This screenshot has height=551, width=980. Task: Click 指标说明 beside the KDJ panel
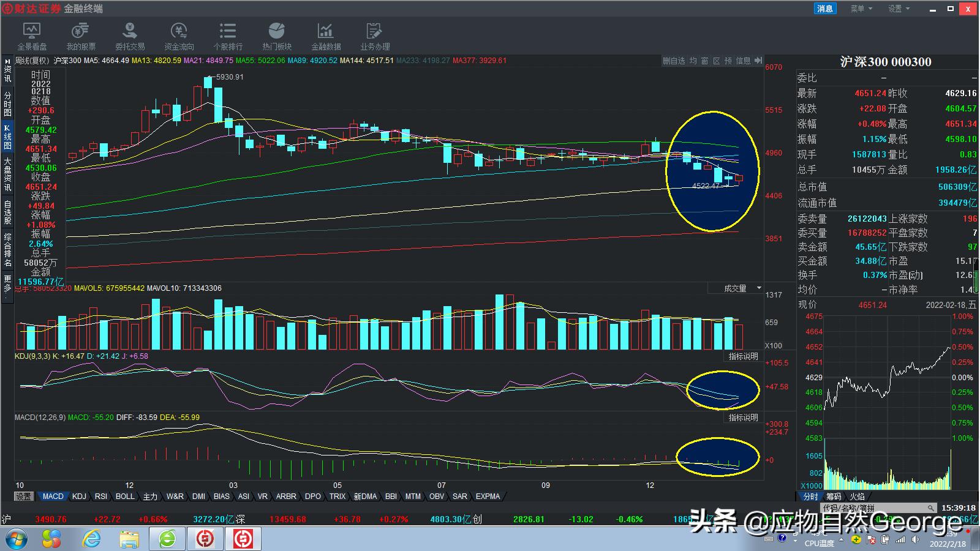743,356
